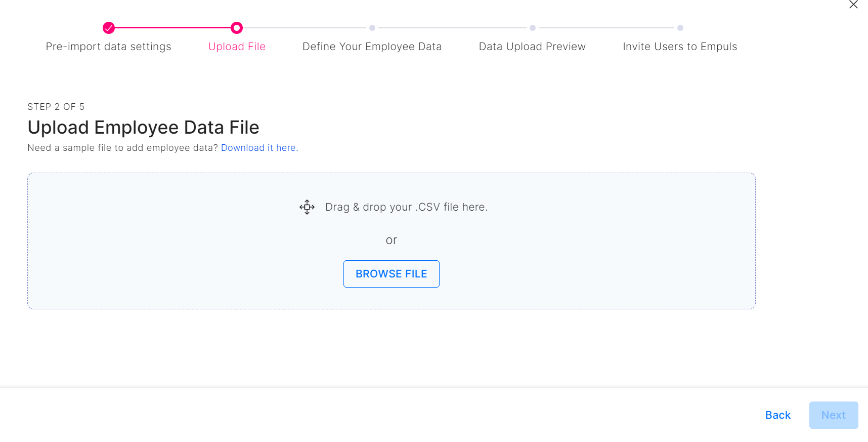
Task: Click the current Upload File step circle
Action: (x=237, y=28)
